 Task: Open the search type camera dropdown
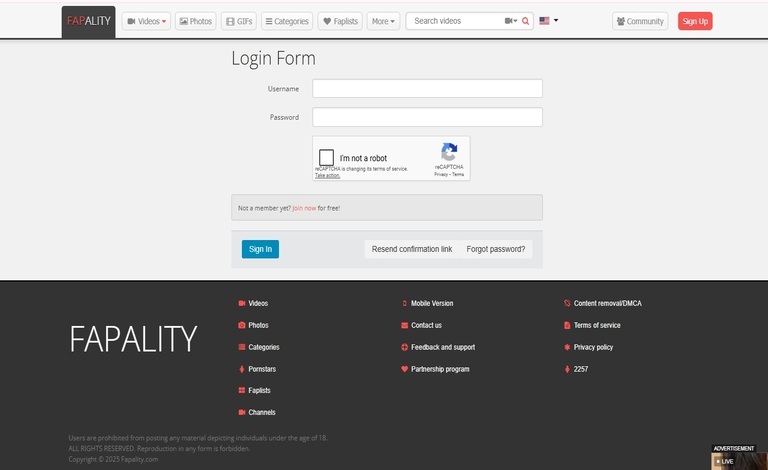pyautogui.click(x=511, y=21)
